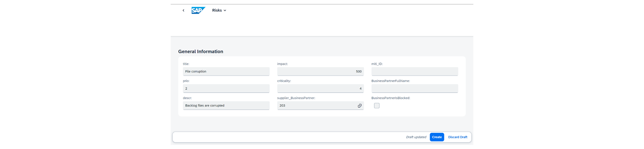Click the supplier_BusinessPartner: label
This screenshot has height=149, width=644.
(296, 98)
